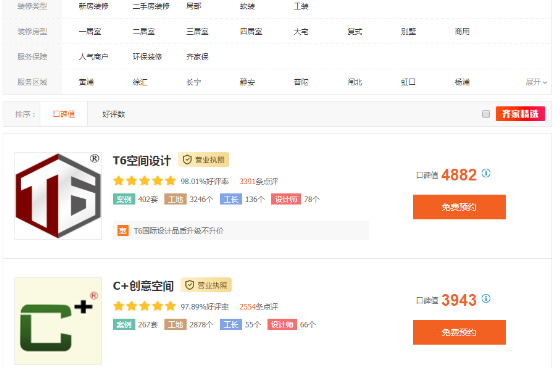The image size is (554, 368).
Task: Open the T6空间设计 logo thumbnail
Action: click(x=58, y=196)
